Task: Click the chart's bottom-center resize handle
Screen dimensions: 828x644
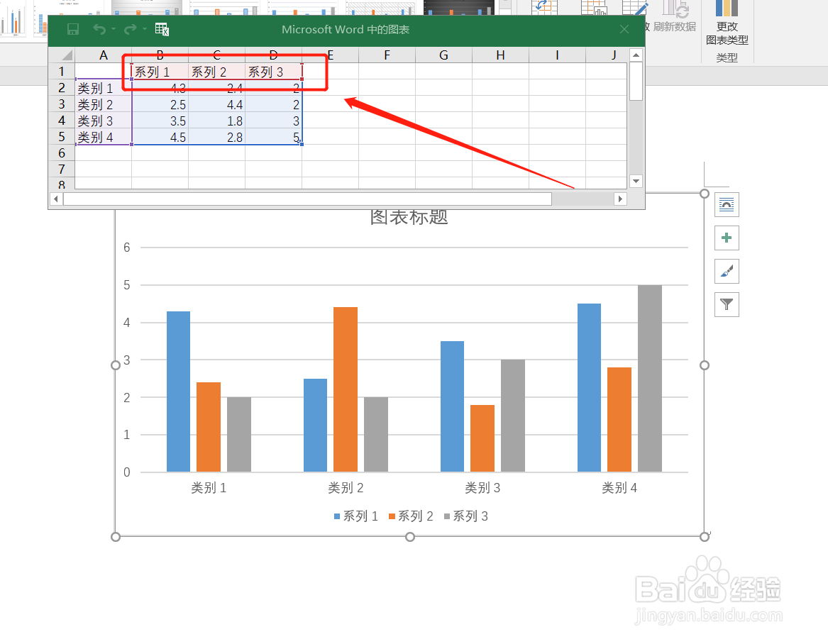Action: [410, 537]
